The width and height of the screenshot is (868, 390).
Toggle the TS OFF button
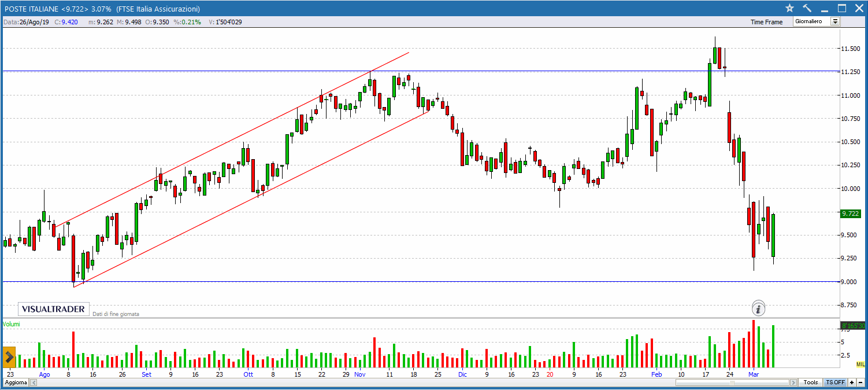[835, 383]
